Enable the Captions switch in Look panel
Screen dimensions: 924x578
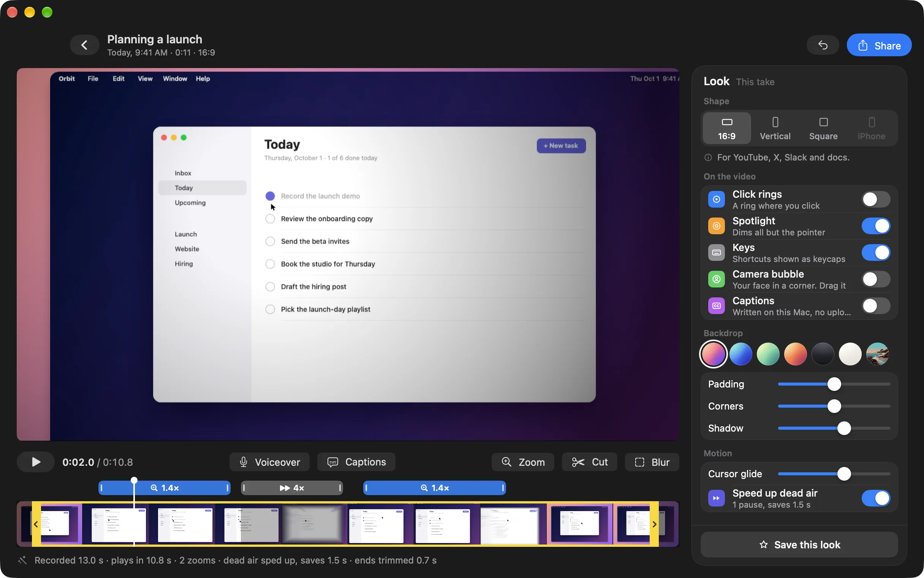tap(876, 306)
